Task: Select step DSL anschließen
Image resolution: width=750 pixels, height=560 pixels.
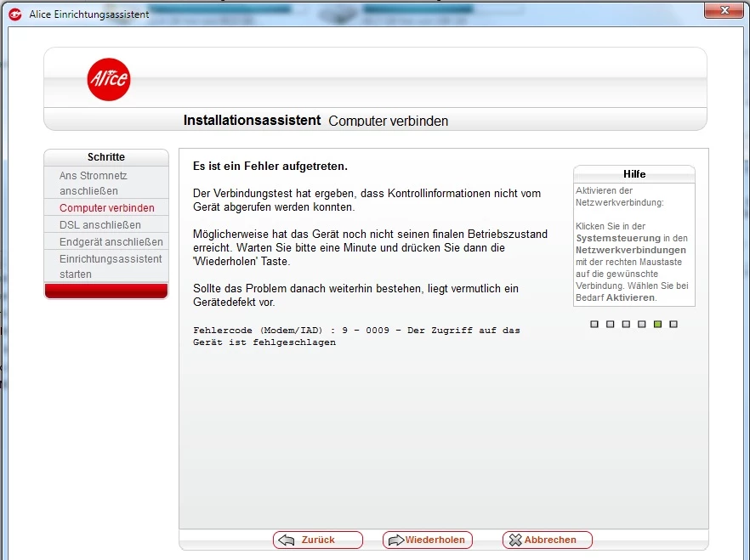Action: pyautogui.click(x=106, y=224)
